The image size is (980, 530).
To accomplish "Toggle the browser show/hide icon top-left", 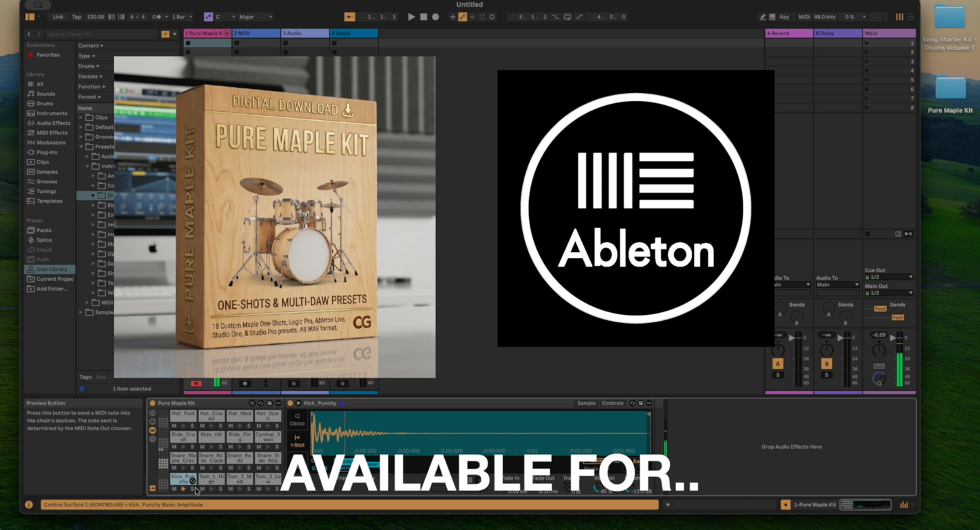I will [x=30, y=17].
